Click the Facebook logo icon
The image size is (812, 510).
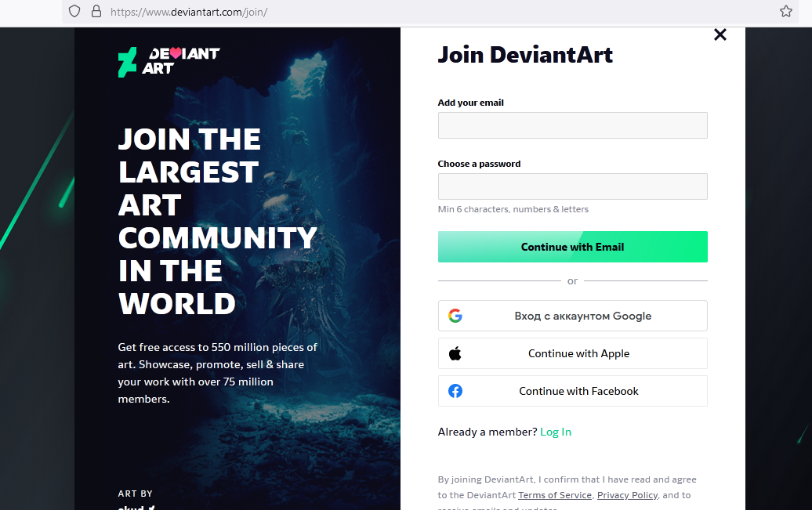coord(455,391)
